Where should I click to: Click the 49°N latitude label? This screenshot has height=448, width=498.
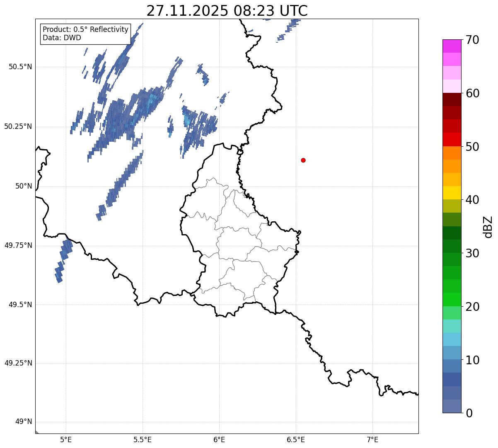(24, 422)
